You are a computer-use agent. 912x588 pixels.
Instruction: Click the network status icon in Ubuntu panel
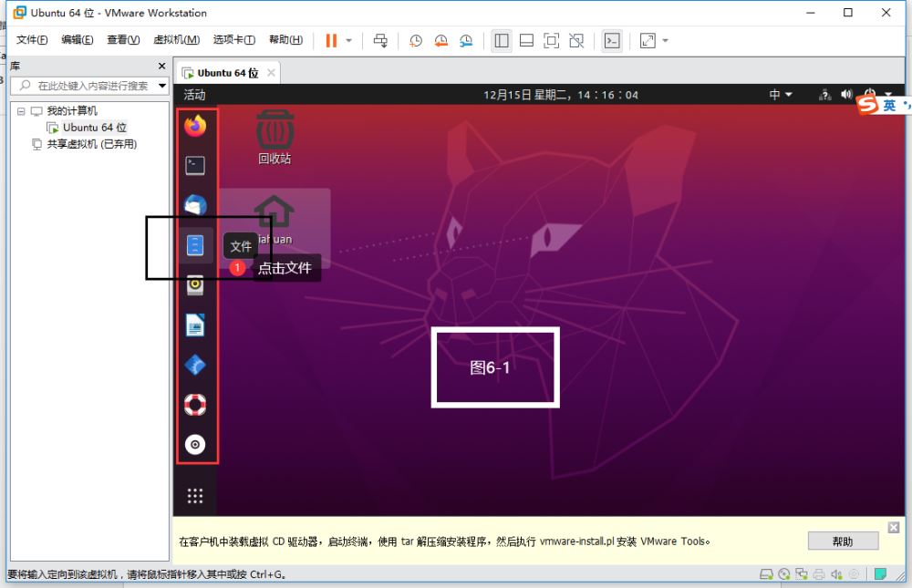pyautogui.click(x=824, y=95)
